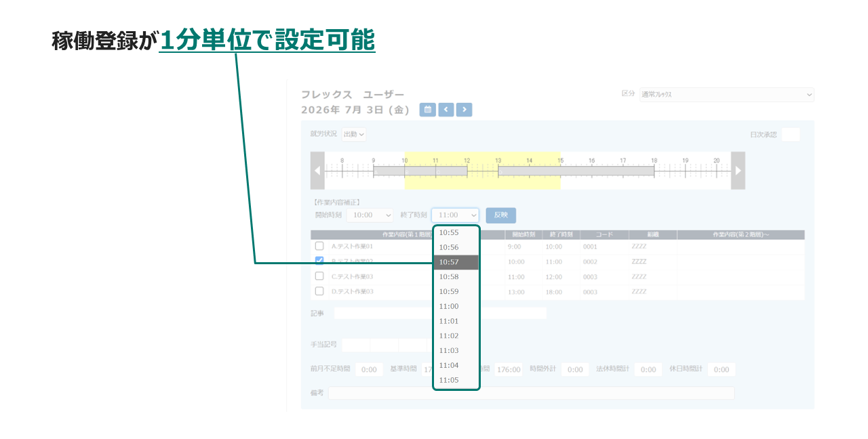Viewport: 868px width, 439px height.
Task: Select 10:56 in the time list
Action: click(456, 247)
